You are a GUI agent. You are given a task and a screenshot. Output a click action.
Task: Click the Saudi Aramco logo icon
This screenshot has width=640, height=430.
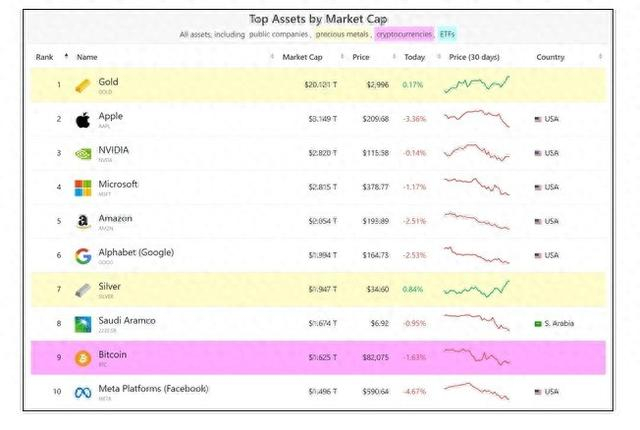tap(83, 324)
